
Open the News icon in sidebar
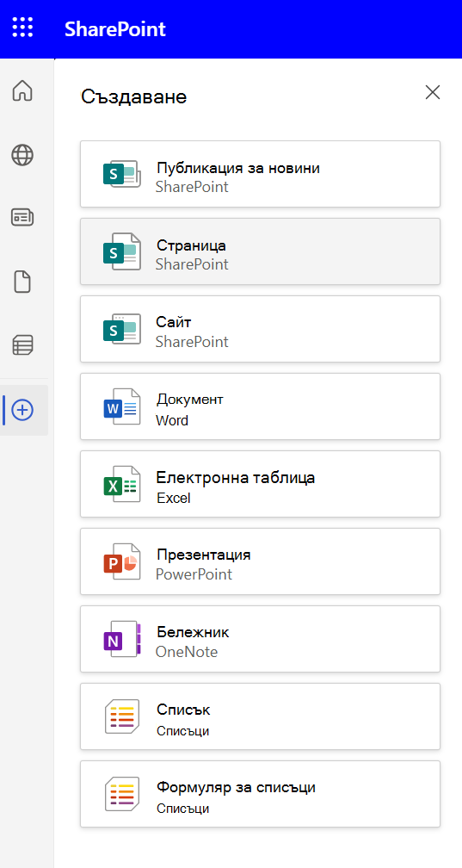click(x=22, y=218)
